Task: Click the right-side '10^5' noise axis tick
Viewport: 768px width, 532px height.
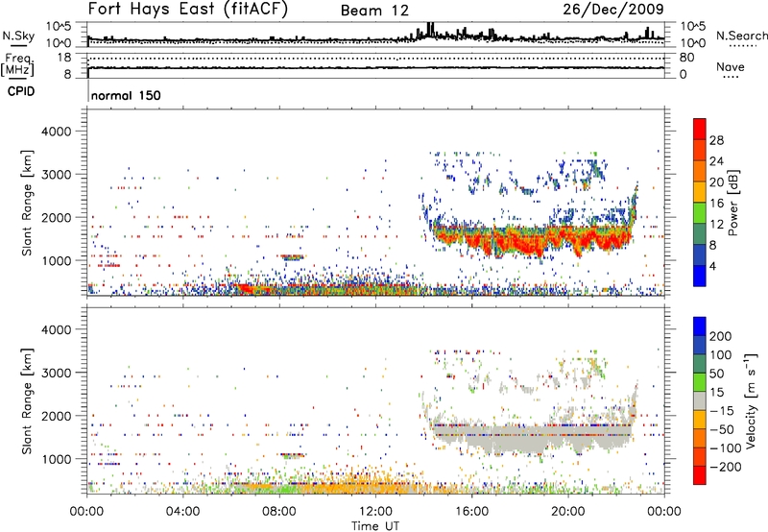Action: click(692, 27)
